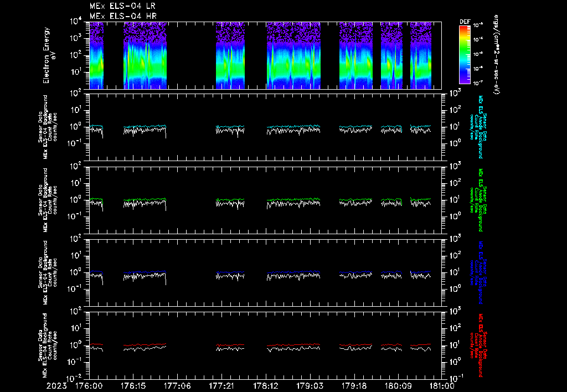Click the 177:21 time axis label
Image resolution: width=567 pixels, height=392 pixels.
coord(221,386)
